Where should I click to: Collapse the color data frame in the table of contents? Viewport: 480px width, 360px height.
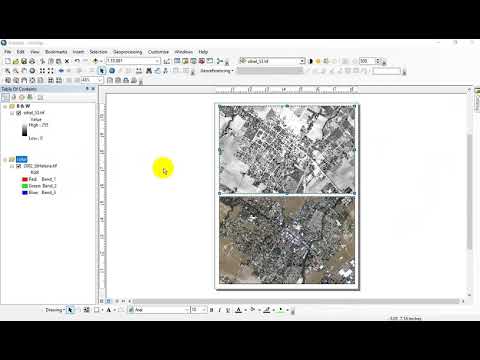point(5,159)
